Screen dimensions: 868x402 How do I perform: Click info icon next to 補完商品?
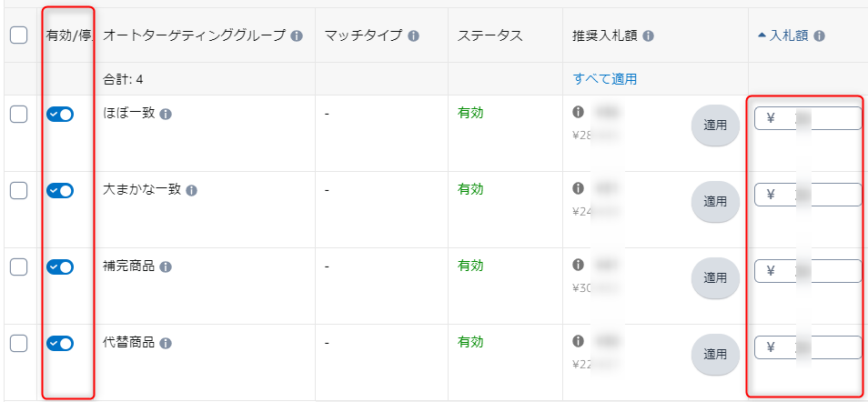pyautogui.click(x=167, y=267)
